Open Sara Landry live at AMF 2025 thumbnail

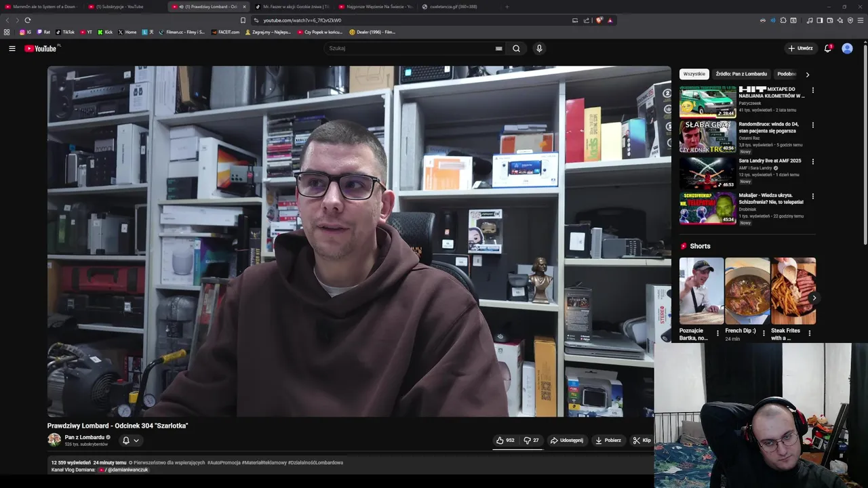pos(707,173)
